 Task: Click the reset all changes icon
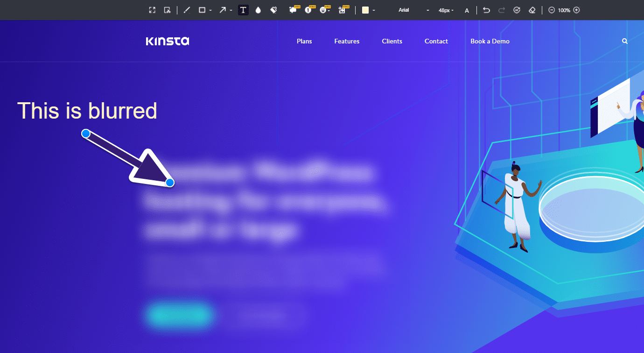[517, 10]
